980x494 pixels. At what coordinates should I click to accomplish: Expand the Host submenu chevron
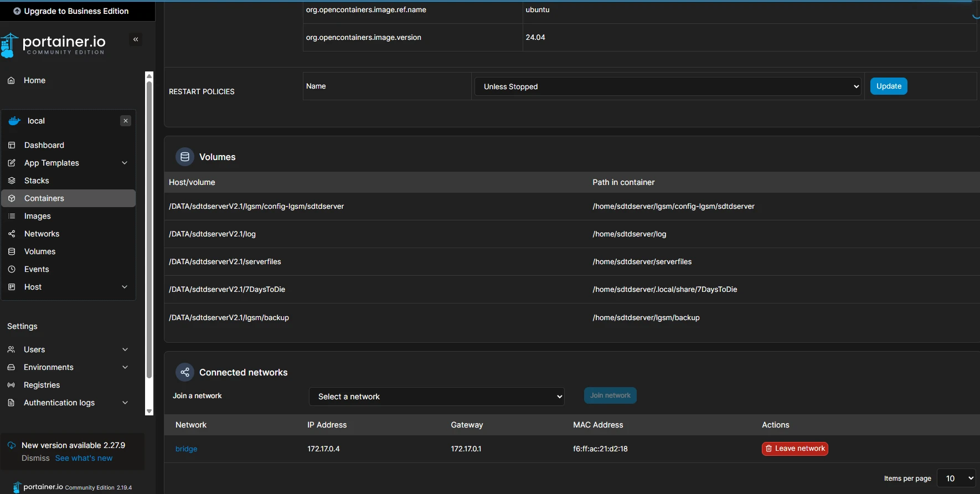[x=125, y=287]
